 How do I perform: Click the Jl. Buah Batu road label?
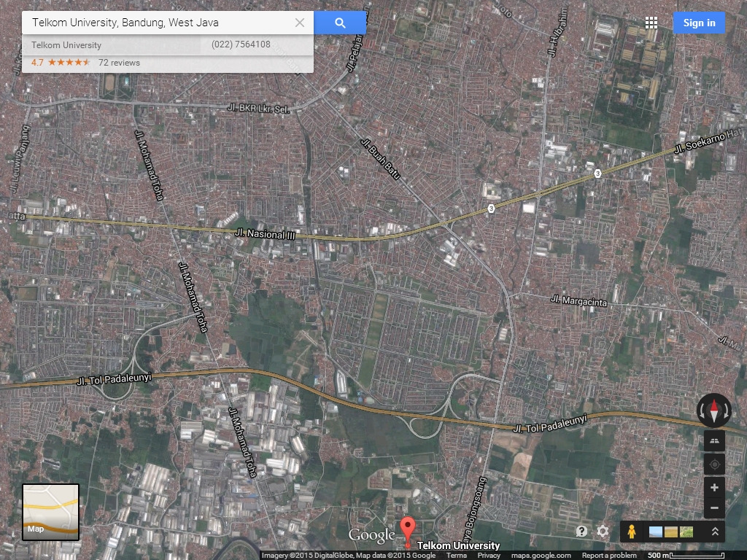[x=380, y=159]
